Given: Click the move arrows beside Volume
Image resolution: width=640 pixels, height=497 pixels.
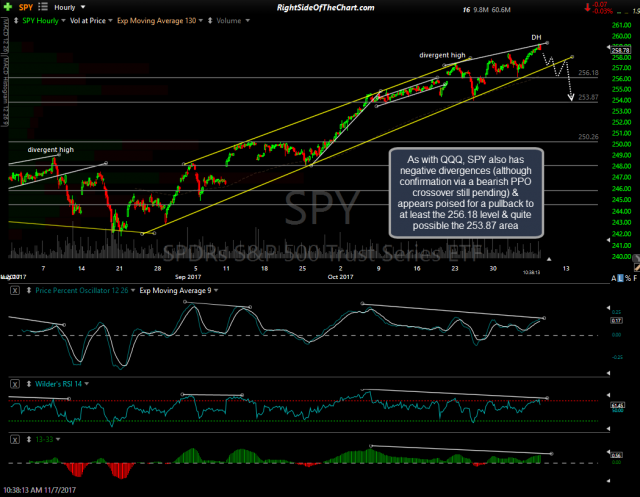Looking at the screenshot, I should 210,20.
